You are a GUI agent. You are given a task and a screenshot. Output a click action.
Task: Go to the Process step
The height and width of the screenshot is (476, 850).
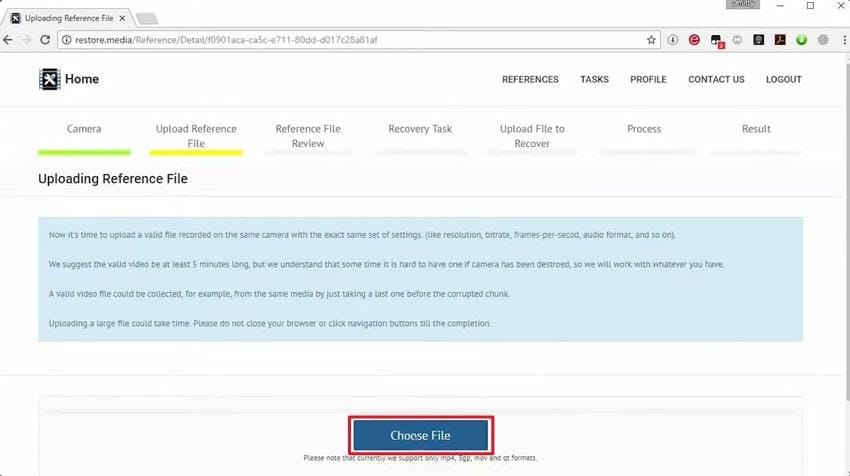644,129
